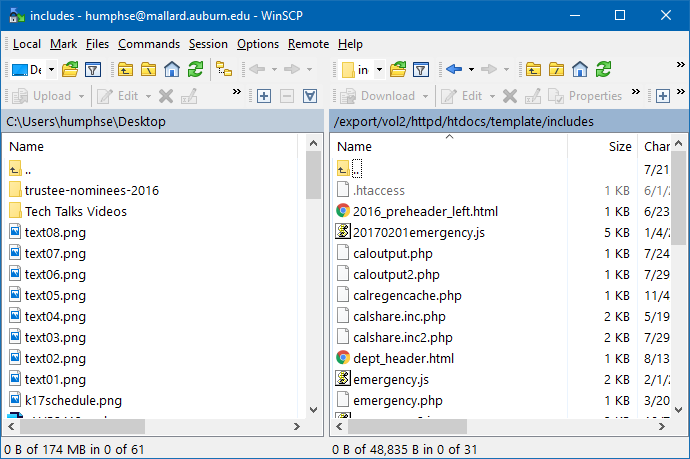Screen dimensions: 690x459
Task: Expand local Edit dropdown arrow
Action: click(148, 96)
